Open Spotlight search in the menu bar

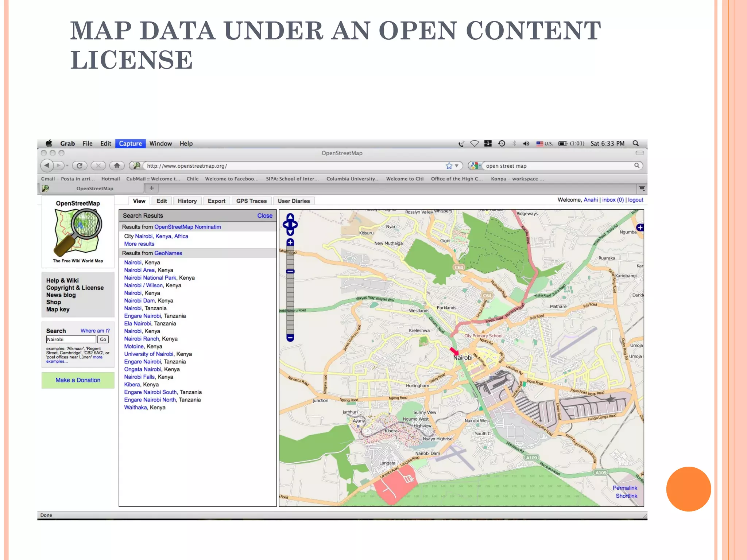click(x=636, y=143)
